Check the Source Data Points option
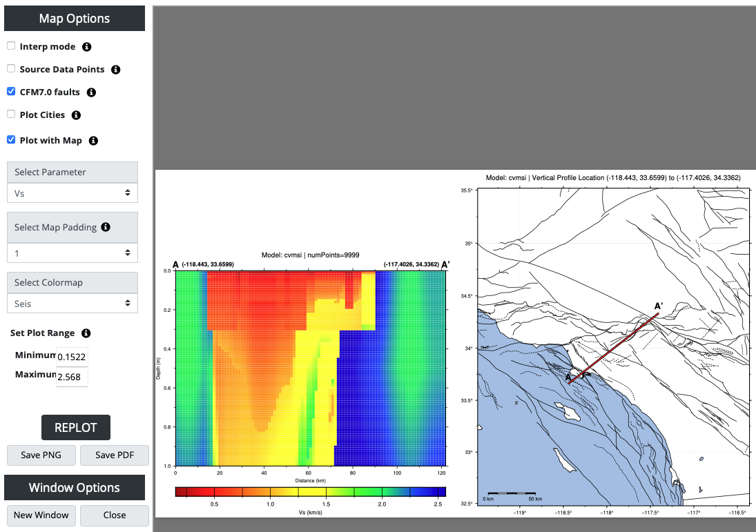This screenshot has width=756, height=532. pyautogui.click(x=11, y=69)
